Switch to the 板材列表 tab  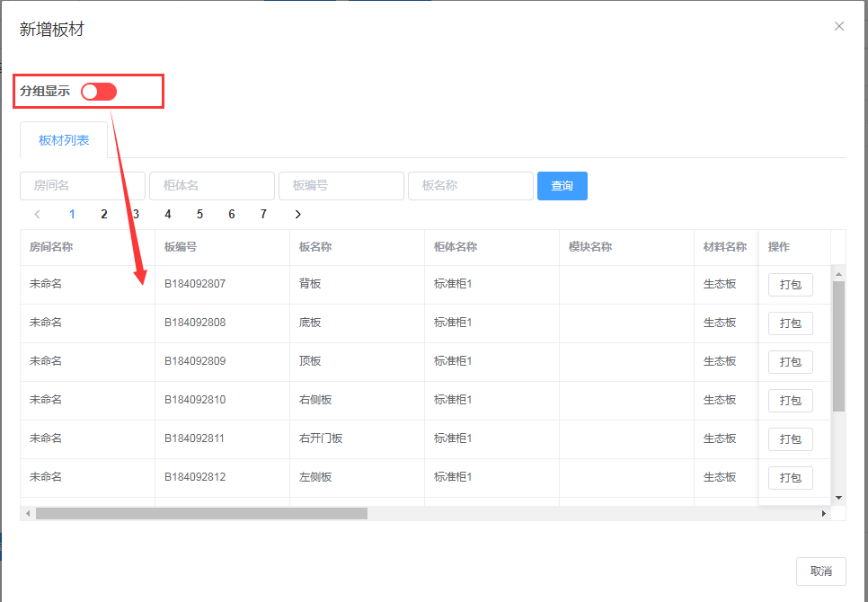64,140
